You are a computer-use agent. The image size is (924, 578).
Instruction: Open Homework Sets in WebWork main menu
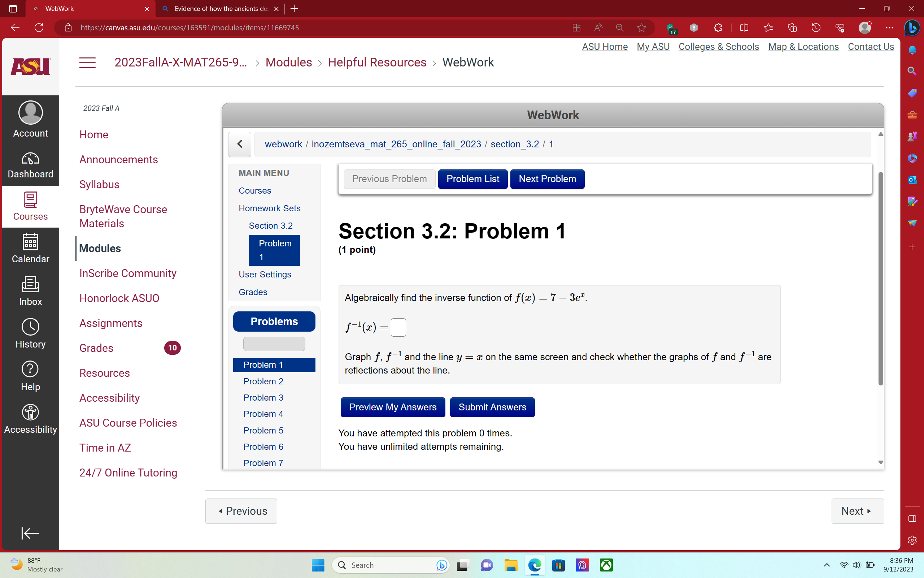coord(269,208)
